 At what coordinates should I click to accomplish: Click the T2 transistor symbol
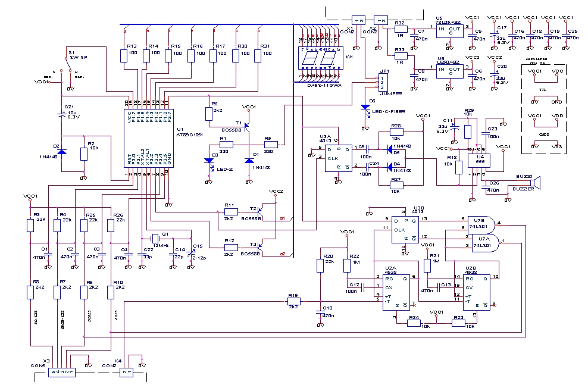point(260,211)
